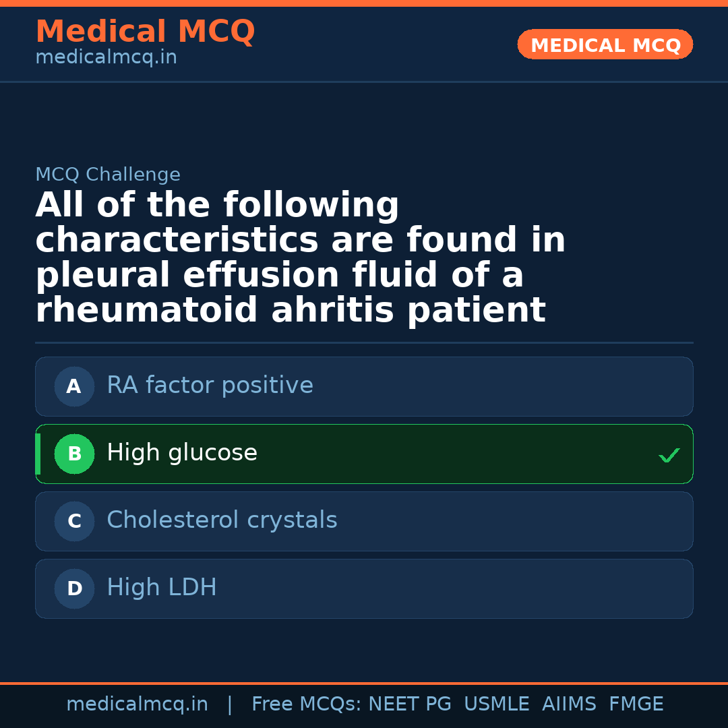Open the medicalmcq.in link in the footer
This screenshot has height=728, width=728.
pos(137,704)
